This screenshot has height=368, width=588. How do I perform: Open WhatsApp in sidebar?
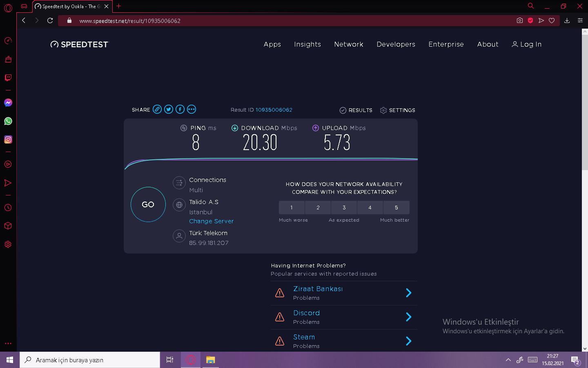click(8, 121)
